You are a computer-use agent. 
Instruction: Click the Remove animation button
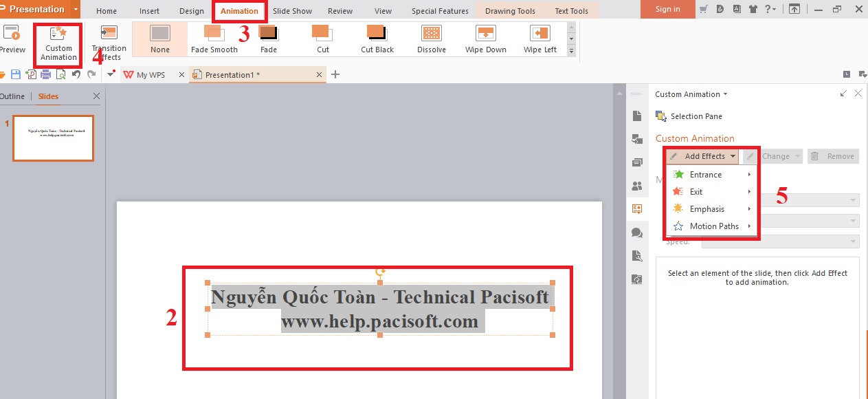click(833, 156)
